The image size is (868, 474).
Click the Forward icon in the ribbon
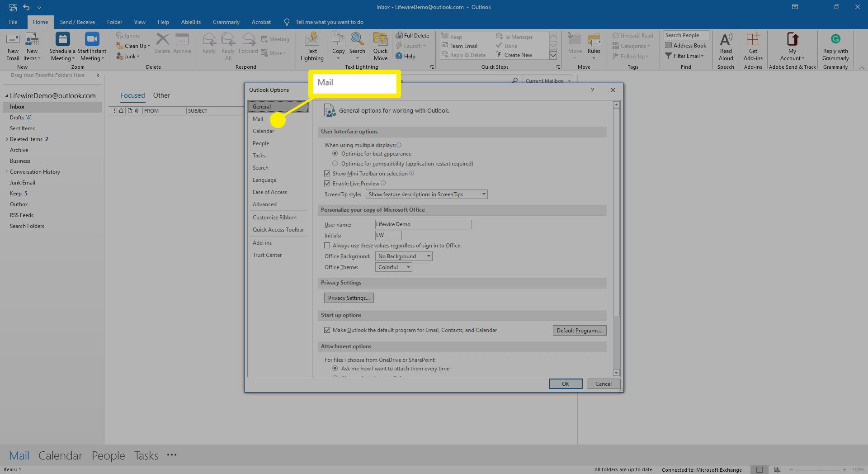248,40
